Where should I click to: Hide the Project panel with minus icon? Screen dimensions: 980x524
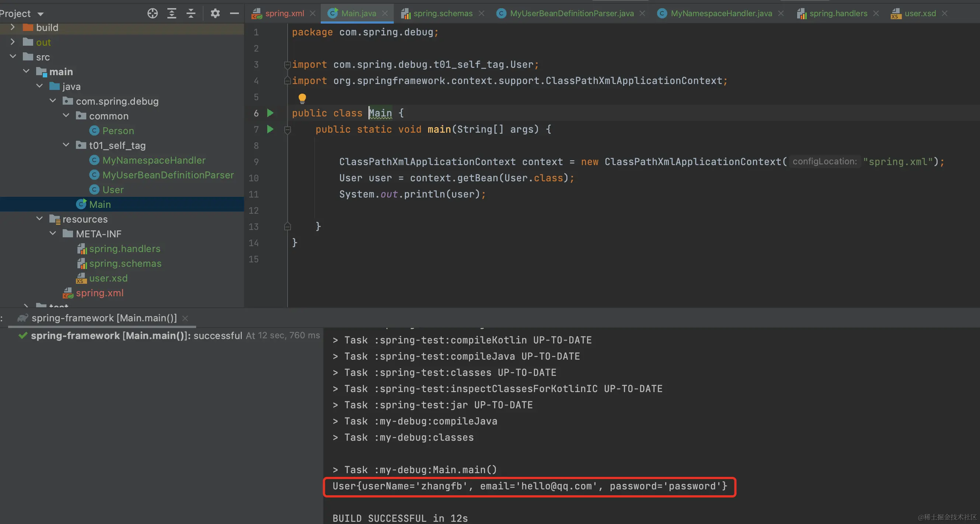click(234, 13)
